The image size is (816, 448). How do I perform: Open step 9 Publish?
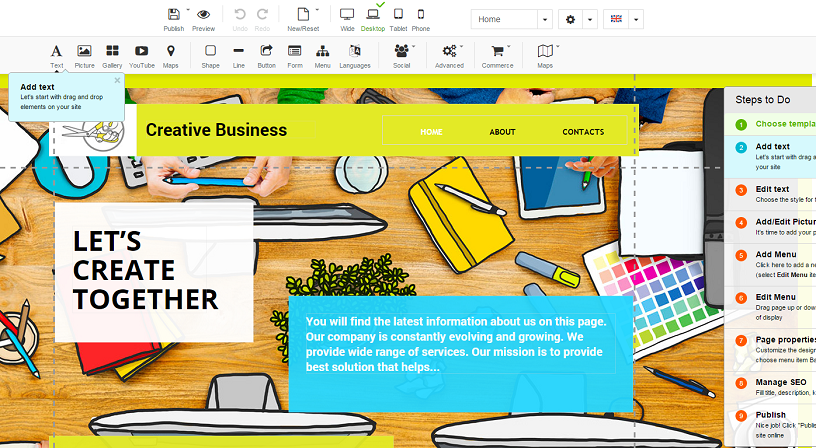pos(770,424)
